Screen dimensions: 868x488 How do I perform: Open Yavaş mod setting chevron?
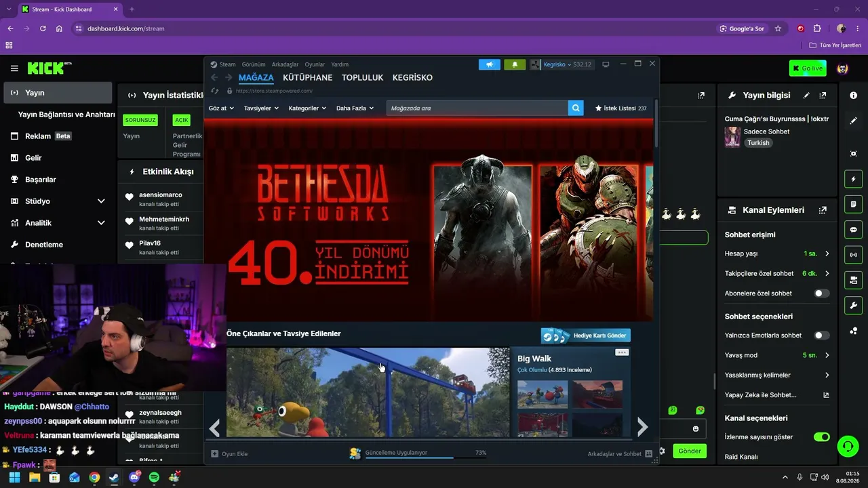[x=827, y=355]
